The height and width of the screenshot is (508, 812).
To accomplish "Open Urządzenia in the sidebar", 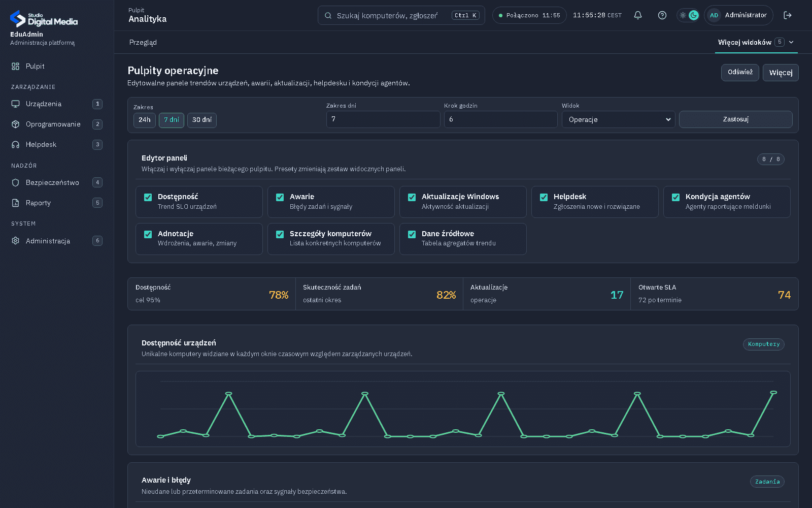I will pos(57,104).
